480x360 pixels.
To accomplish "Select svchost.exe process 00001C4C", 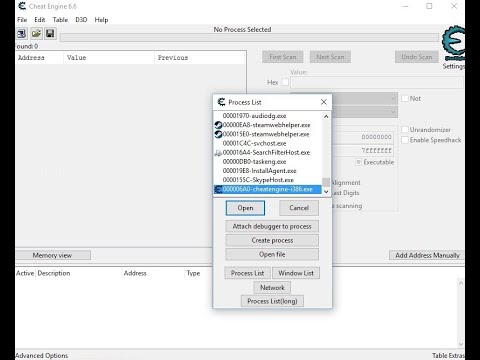I will 267,143.
